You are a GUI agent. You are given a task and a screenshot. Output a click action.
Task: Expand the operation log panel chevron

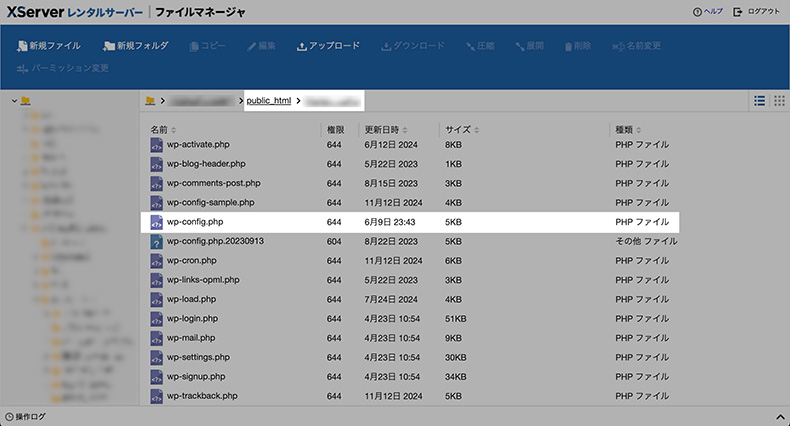tap(780, 416)
